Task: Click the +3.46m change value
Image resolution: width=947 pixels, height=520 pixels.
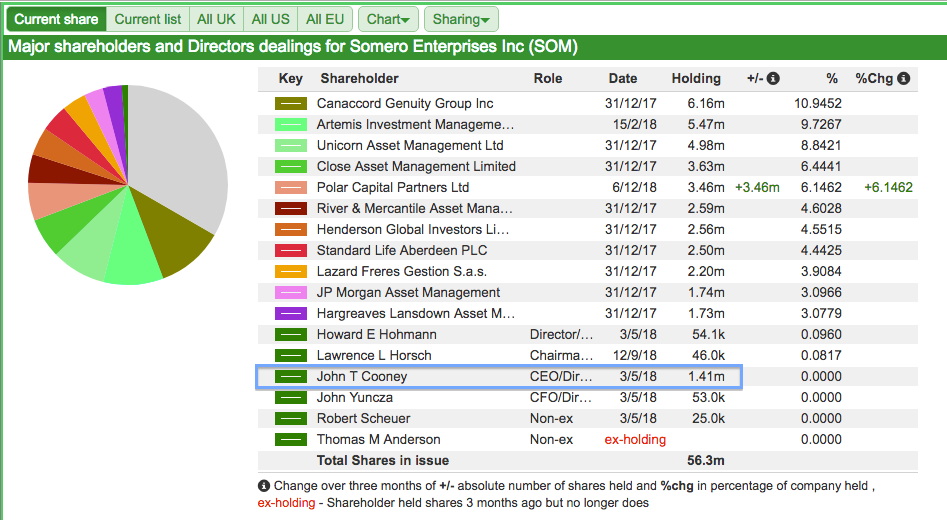Action: tap(757, 188)
